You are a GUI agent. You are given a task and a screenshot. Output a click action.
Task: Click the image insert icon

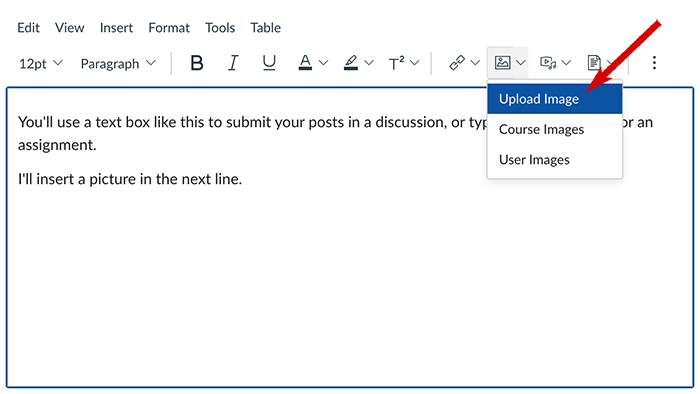[502, 62]
